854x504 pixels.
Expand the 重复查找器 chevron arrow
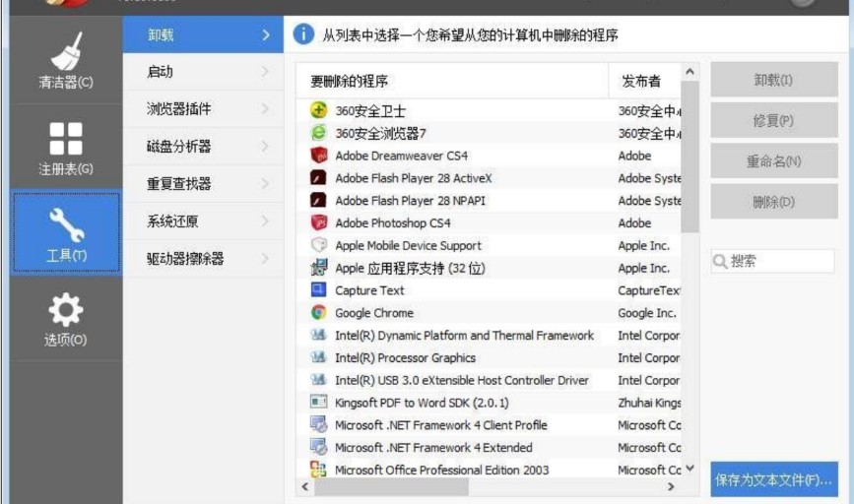266,183
